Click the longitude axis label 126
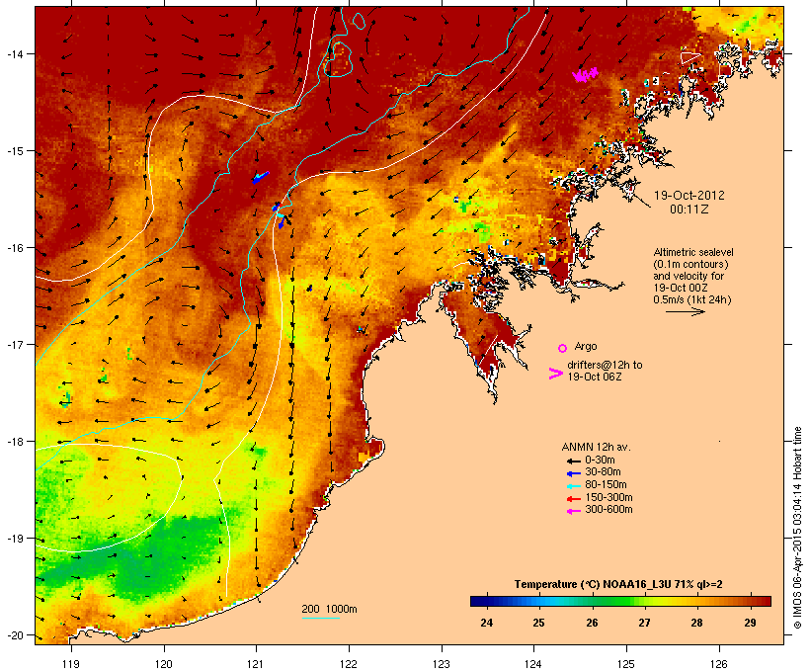The image size is (810, 672). pos(718,664)
